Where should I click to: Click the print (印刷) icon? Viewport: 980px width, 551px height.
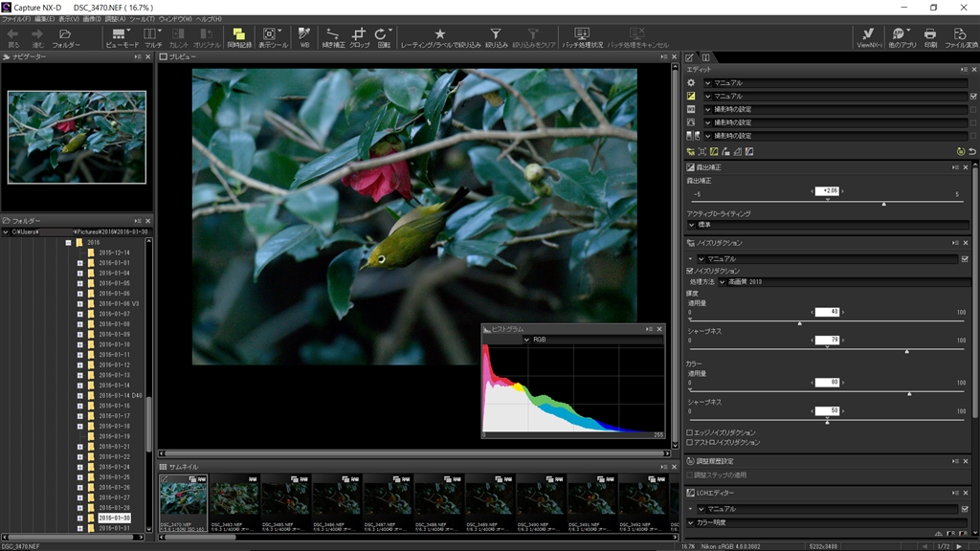point(930,36)
